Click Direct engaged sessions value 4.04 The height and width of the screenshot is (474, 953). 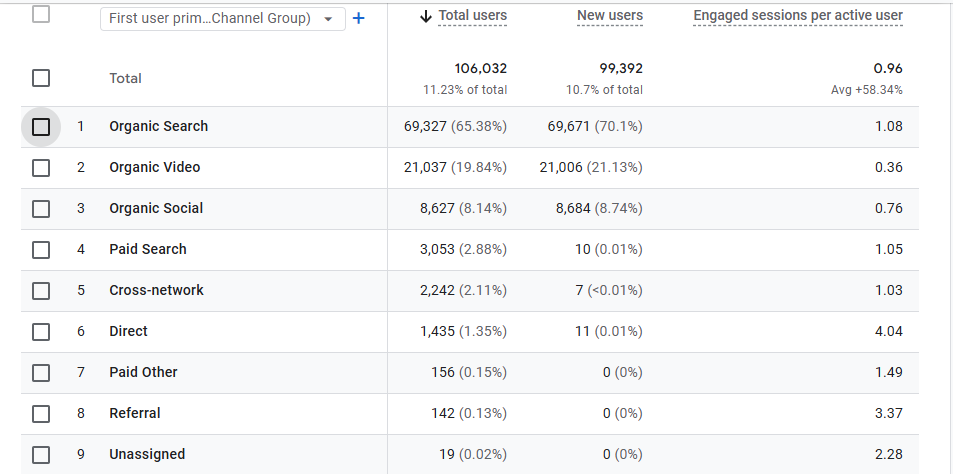pos(889,331)
